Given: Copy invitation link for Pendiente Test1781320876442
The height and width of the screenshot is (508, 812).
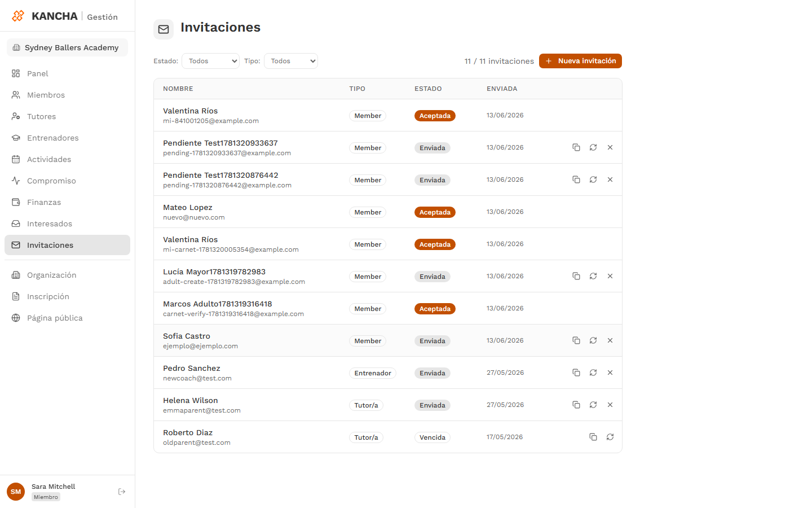Looking at the screenshot, I should (576, 179).
